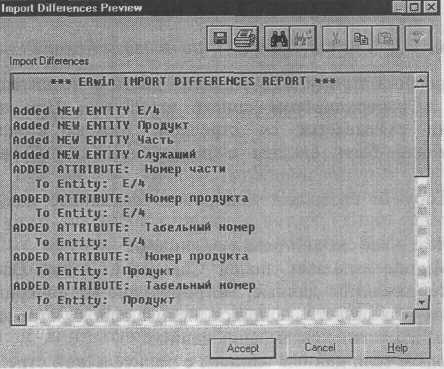Click the line 'ADDED ATTRIBUTE: Номер части'
444x369 pixels.
coord(119,169)
